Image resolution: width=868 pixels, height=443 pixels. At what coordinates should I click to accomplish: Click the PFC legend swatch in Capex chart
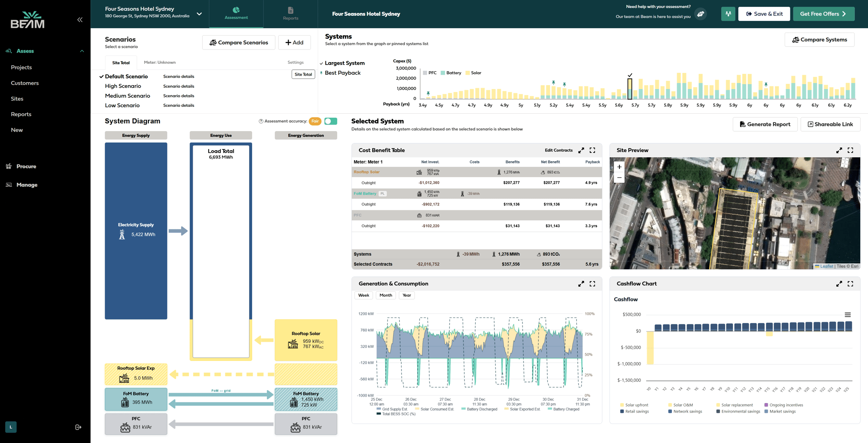(x=425, y=73)
